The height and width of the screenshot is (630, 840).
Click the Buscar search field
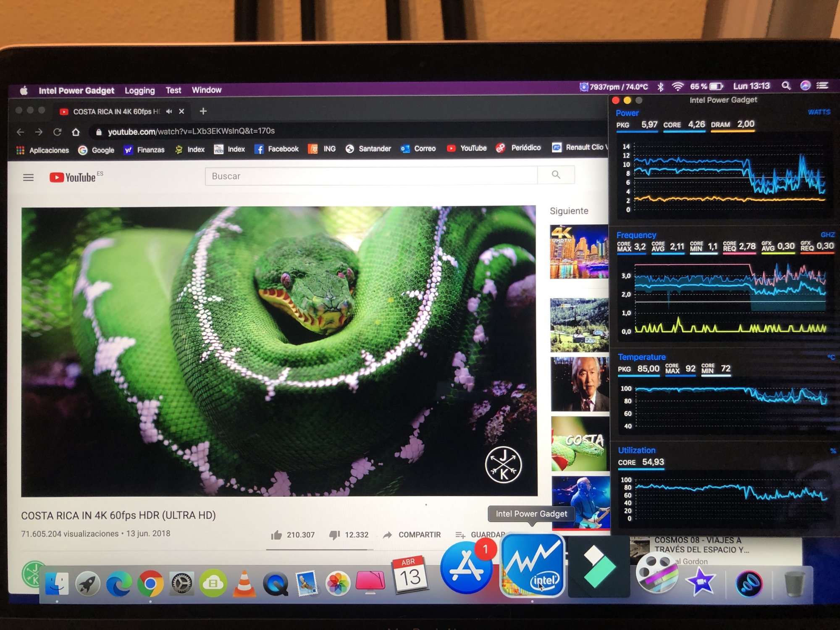click(371, 176)
